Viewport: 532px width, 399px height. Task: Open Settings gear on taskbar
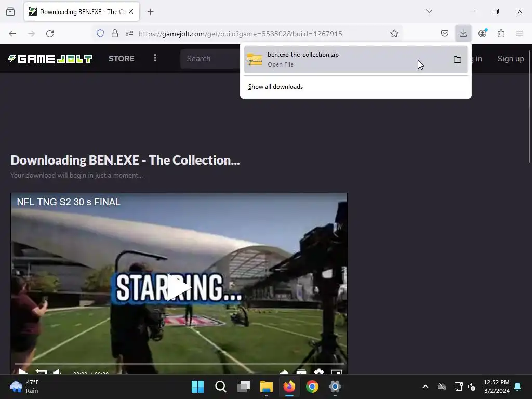point(335,387)
